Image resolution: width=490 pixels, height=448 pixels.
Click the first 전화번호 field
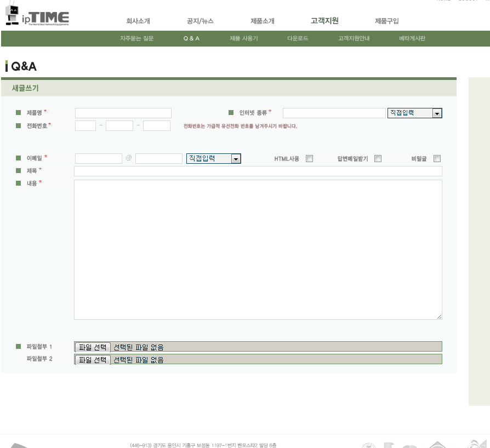pos(86,126)
